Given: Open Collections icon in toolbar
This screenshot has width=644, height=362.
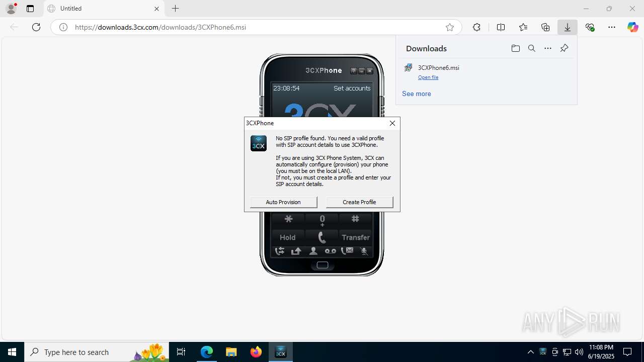Looking at the screenshot, I should (x=545, y=27).
